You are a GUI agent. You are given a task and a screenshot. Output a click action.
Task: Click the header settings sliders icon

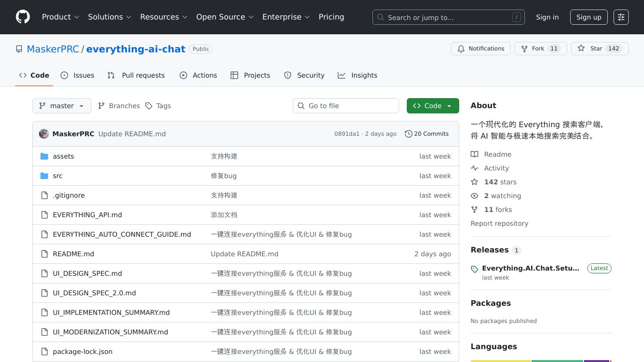pyautogui.click(x=621, y=17)
